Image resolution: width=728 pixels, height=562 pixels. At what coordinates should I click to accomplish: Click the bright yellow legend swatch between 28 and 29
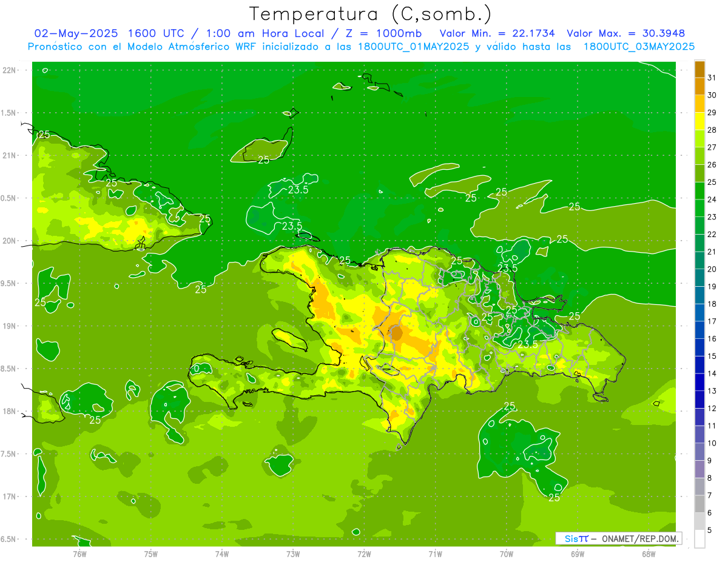click(699, 121)
